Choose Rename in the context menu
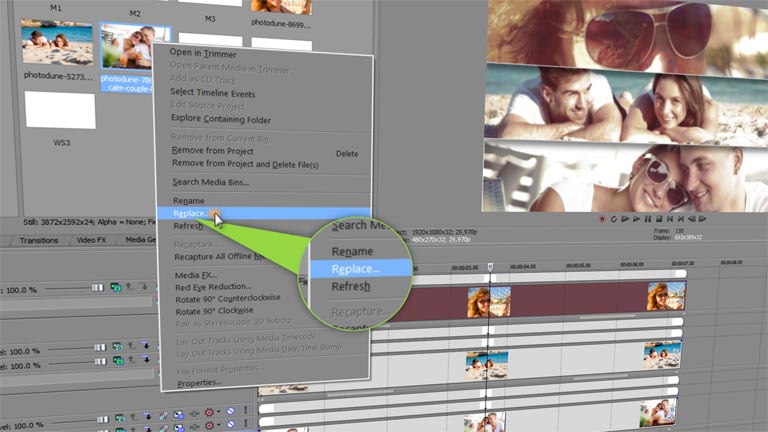 click(189, 201)
